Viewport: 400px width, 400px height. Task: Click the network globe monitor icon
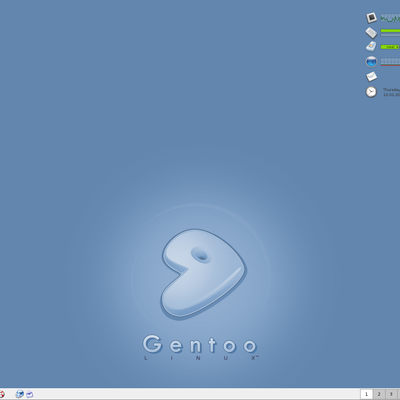pyautogui.click(x=371, y=62)
